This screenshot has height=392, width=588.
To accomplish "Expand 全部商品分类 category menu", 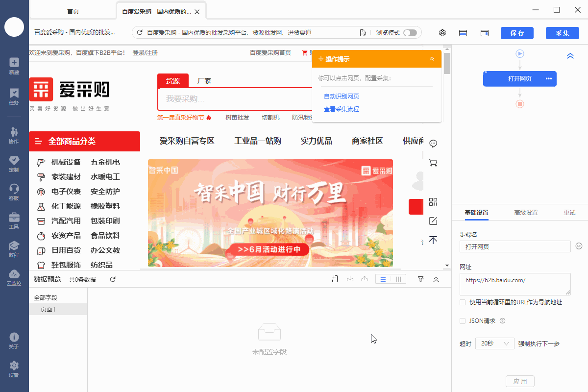I will [85, 141].
